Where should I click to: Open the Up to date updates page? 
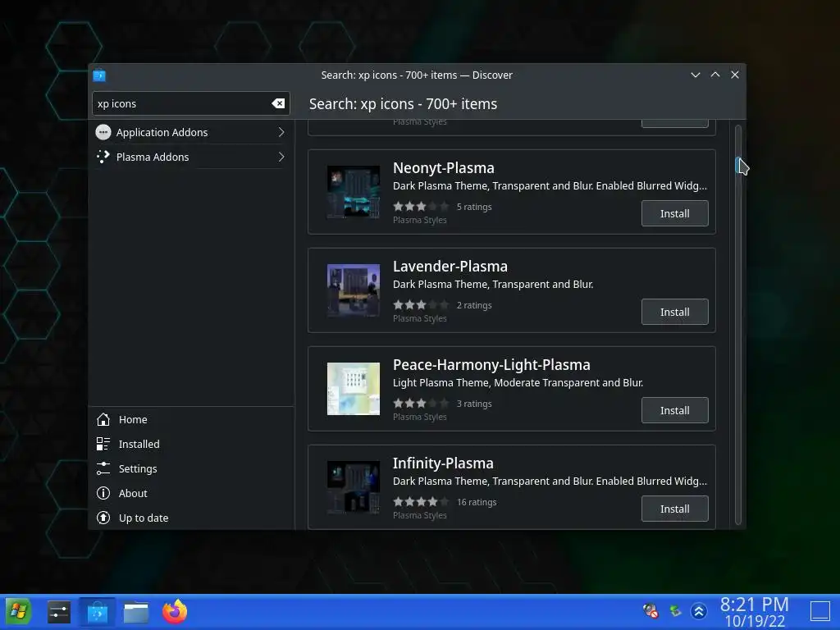(x=190, y=518)
